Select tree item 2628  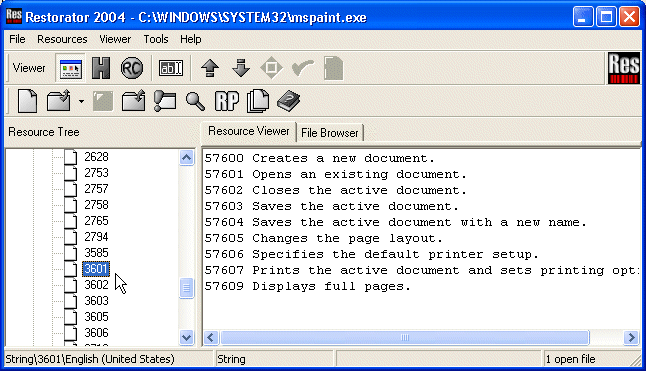[x=96, y=157]
